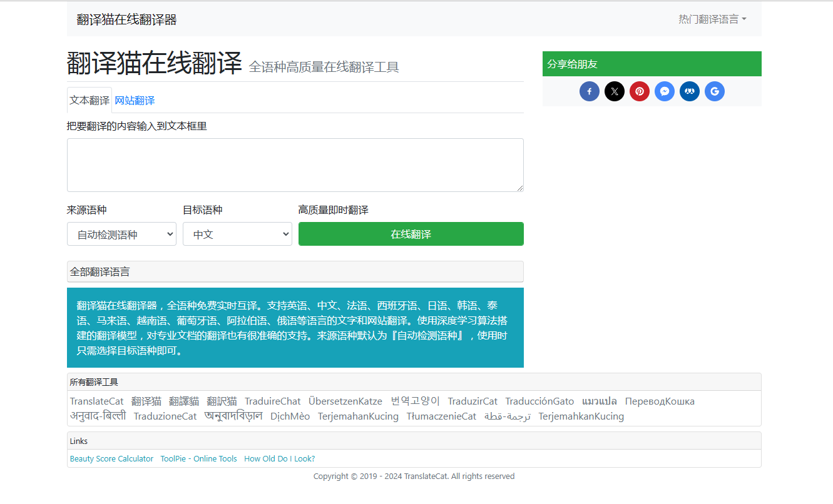Open the Beauty Score Calculator link
833x504 pixels.
click(x=111, y=458)
